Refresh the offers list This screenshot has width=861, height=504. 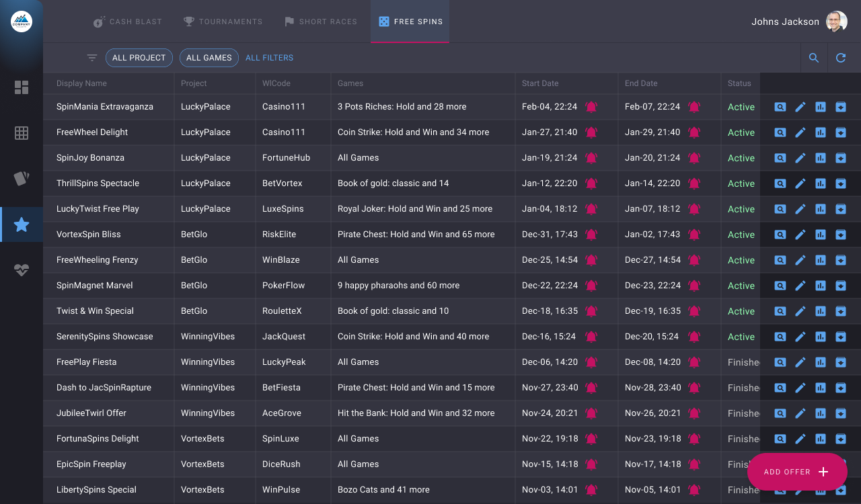[x=841, y=58]
